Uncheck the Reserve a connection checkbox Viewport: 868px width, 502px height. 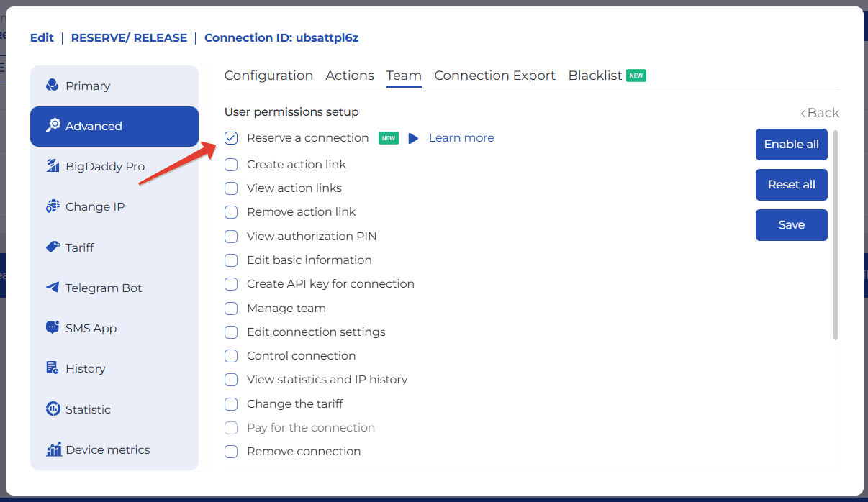click(231, 138)
